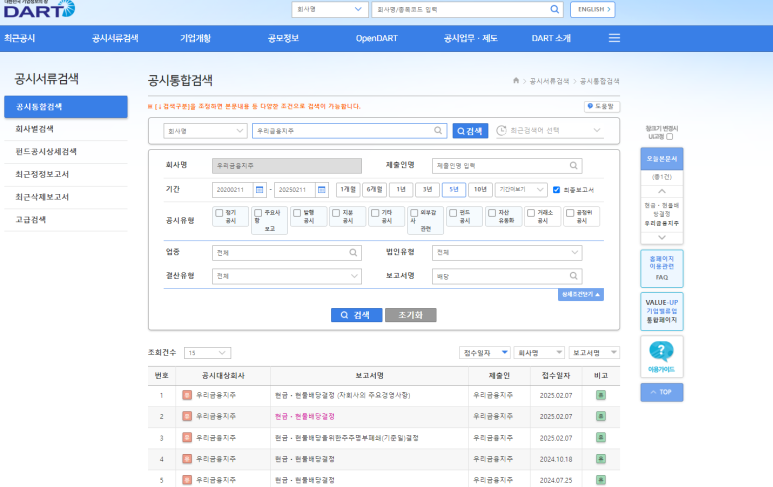This screenshot has width=773, height=487.
Task: Click the 초기화 reset button
Action: (x=411, y=315)
